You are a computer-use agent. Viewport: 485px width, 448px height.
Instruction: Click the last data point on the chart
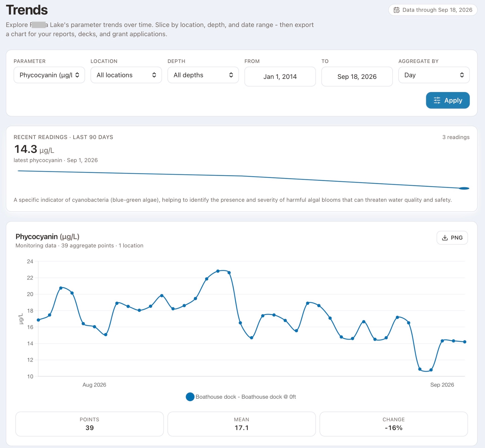coord(465,342)
